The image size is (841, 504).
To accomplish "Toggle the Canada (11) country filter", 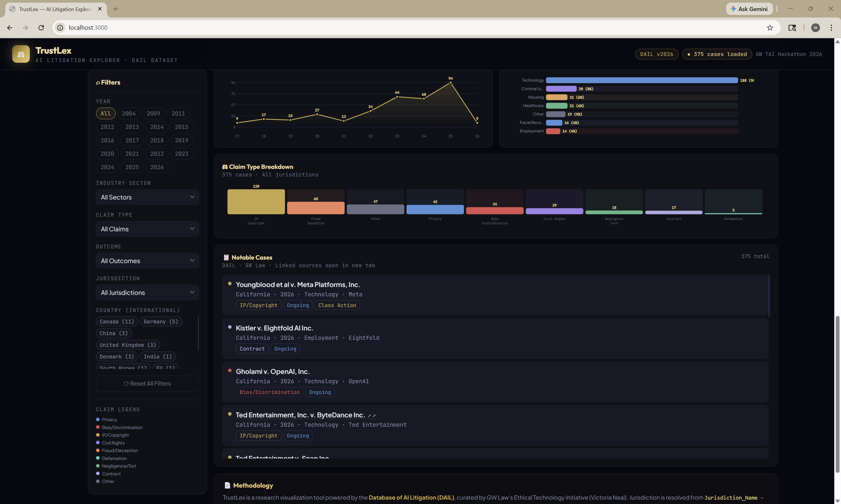I will [117, 322].
